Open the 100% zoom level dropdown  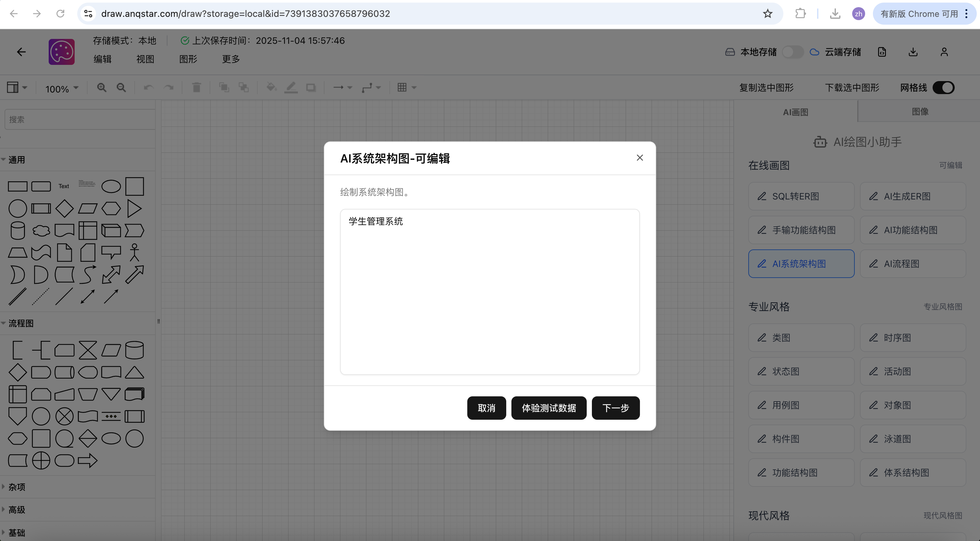(x=62, y=89)
